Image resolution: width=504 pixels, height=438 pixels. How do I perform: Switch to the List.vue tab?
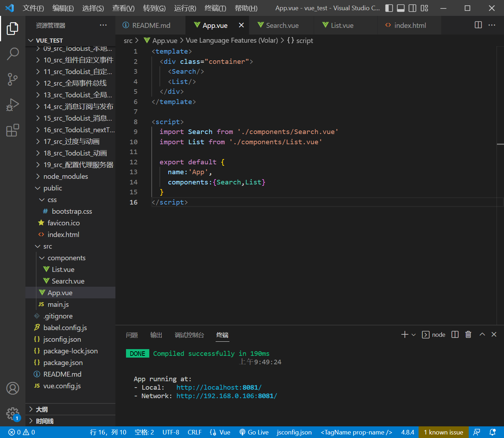tap(342, 25)
